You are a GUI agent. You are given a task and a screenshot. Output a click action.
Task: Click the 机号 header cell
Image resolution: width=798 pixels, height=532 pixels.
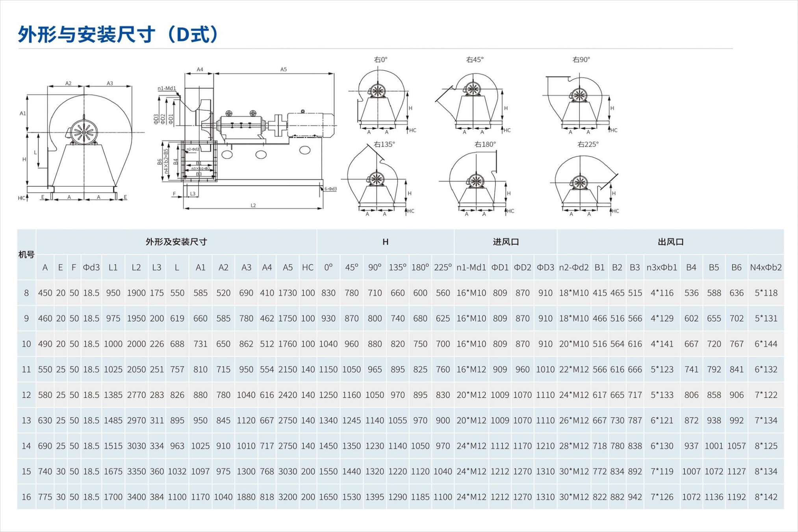[x=26, y=255]
